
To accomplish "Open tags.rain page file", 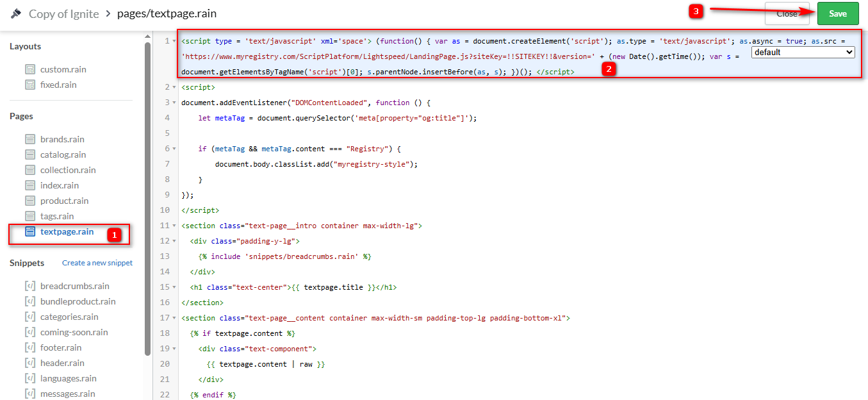I will (x=57, y=216).
